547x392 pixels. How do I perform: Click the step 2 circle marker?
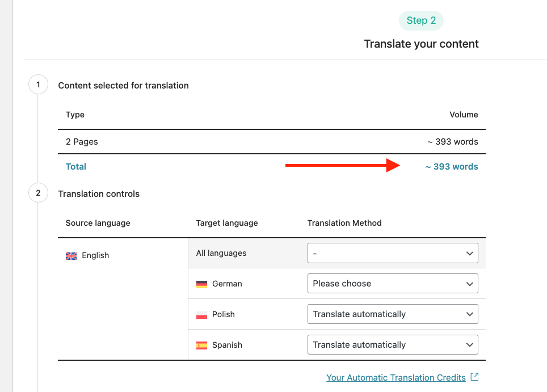click(38, 193)
